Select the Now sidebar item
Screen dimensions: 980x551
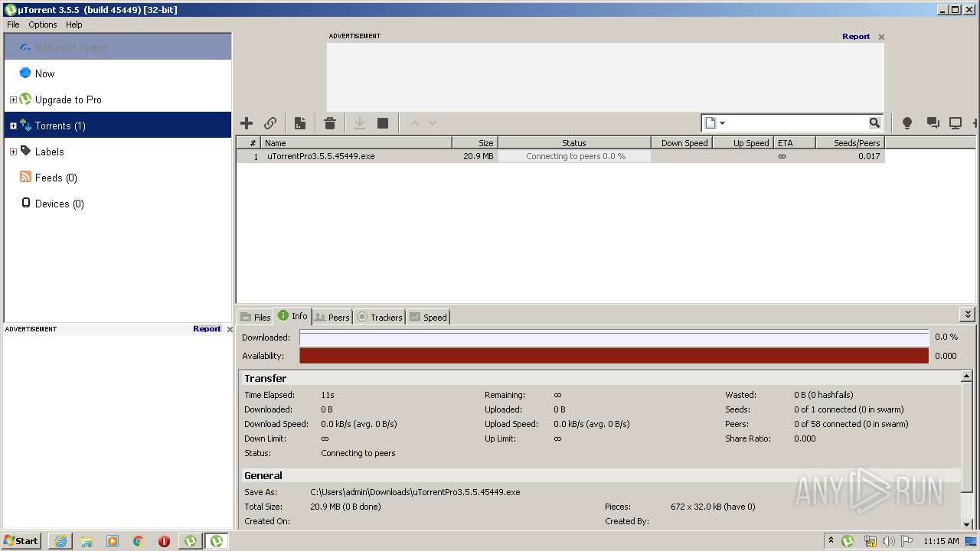[118, 73]
